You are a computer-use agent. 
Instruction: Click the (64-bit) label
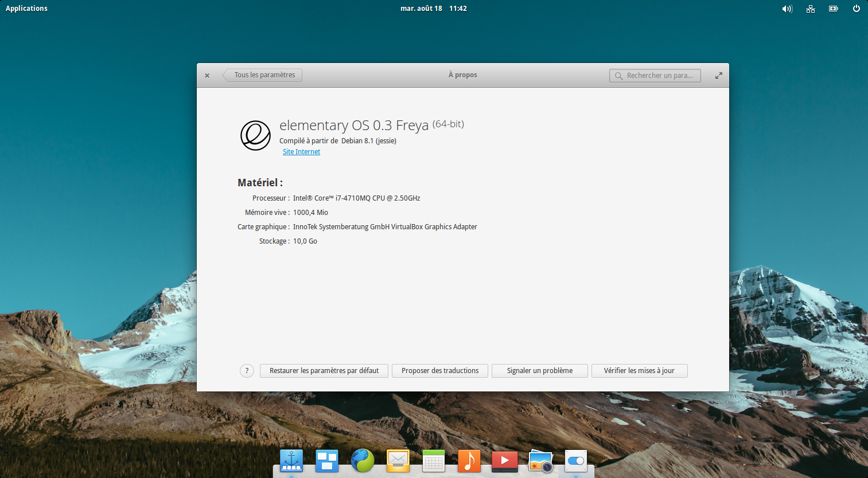pos(448,124)
